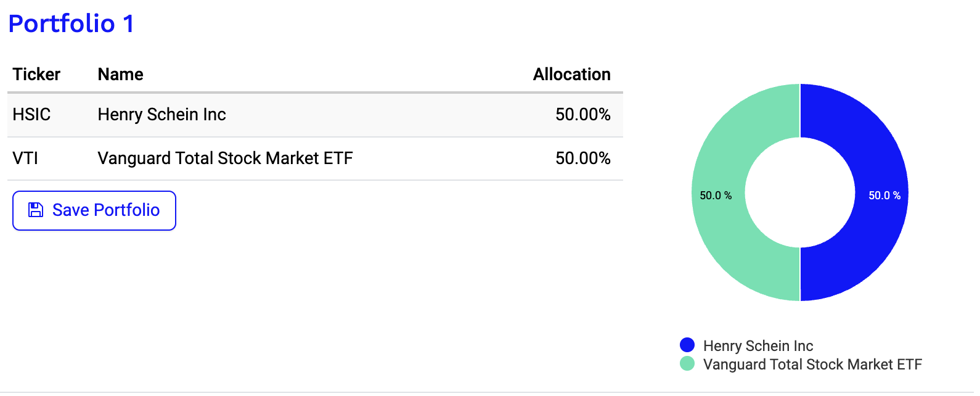Screen dimensions: 980x396
Task: Click the 50.0 % label on blue slice
Action: (x=884, y=196)
